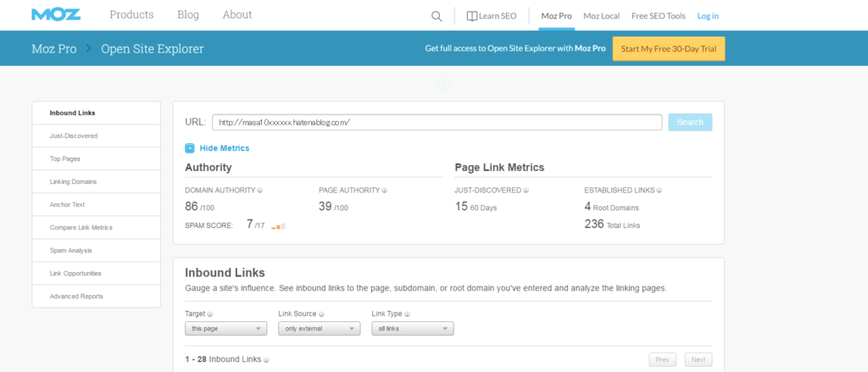
Task: Click the Hide Metrics minus icon
Action: pyautogui.click(x=190, y=148)
